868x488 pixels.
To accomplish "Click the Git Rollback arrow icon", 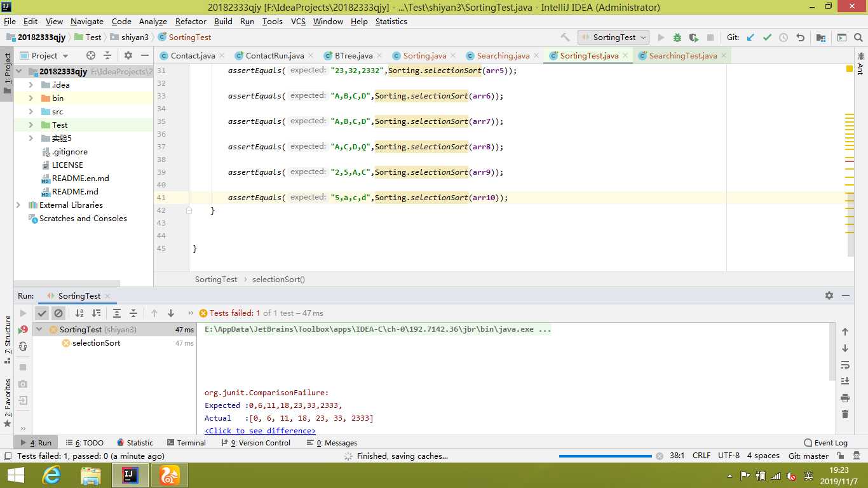I will pyautogui.click(x=801, y=37).
